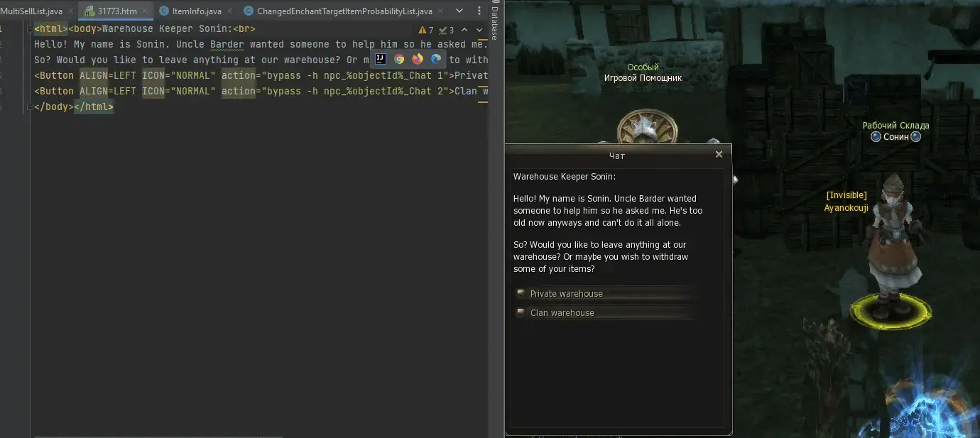Jump to previous highlighted error arrow

464,30
